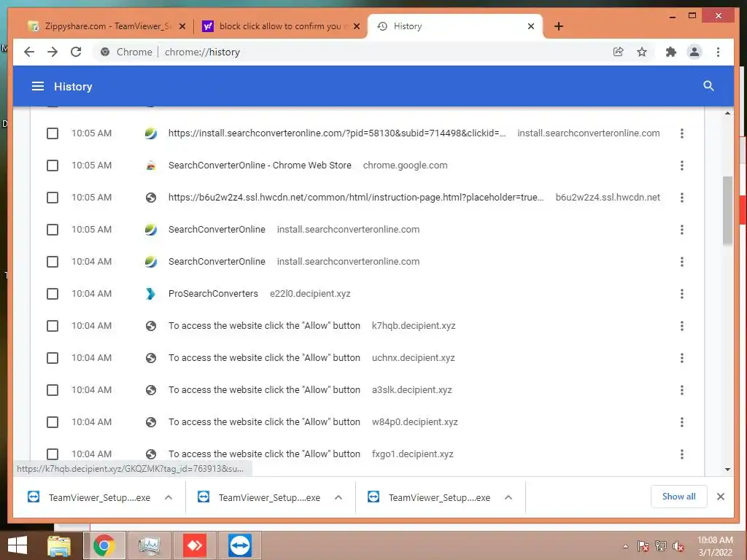The height and width of the screenshot is (560, 747).
Task: Bookmark this page with the star icon
Action: [x=642, y=52]
